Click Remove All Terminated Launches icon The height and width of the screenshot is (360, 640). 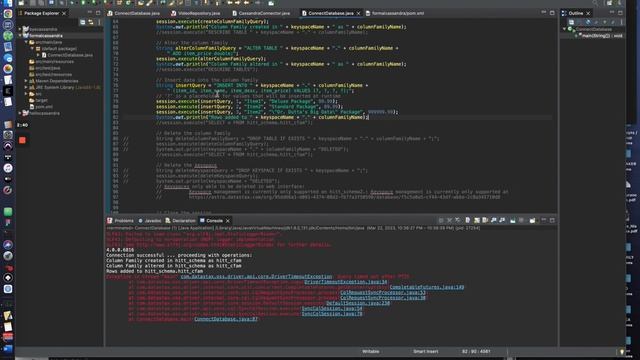click(x=458, y=220)
